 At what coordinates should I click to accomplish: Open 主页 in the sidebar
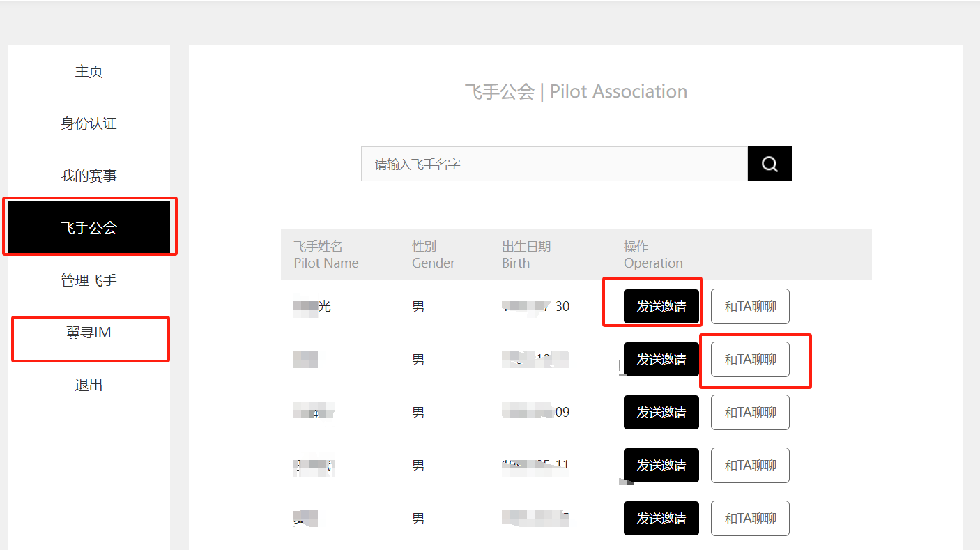point(89,71)
